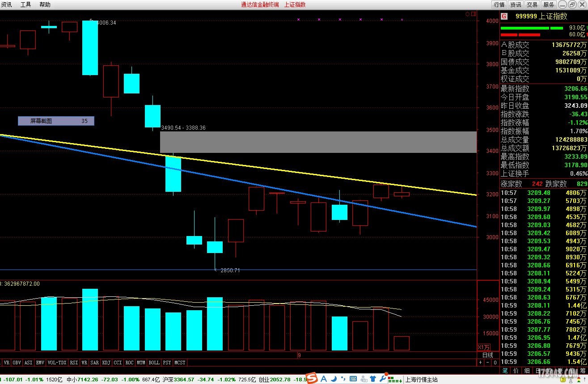Screen dimensions: 588x384
Task: Select the BOLL indicator tab
Action: [x=154, y=363]
